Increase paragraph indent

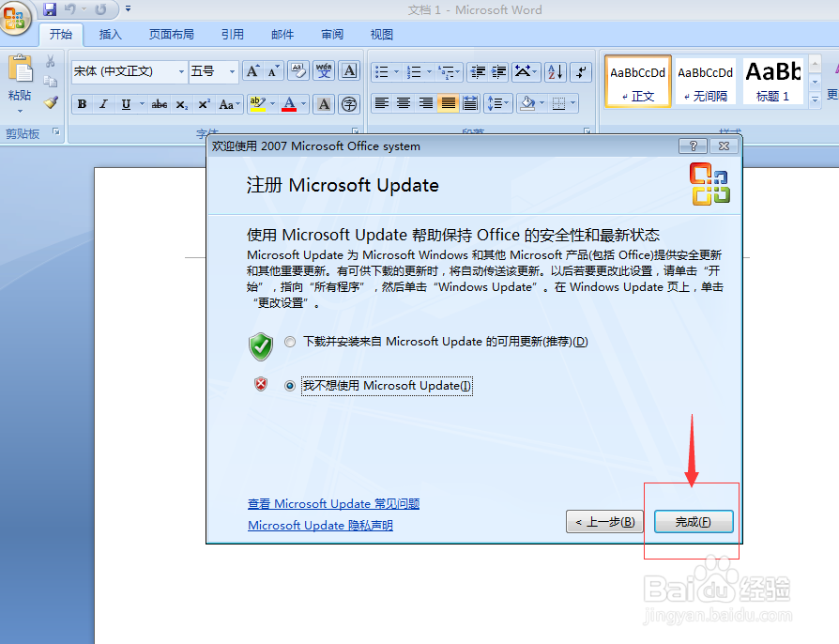pyautogui.click(x=498, y=71)
